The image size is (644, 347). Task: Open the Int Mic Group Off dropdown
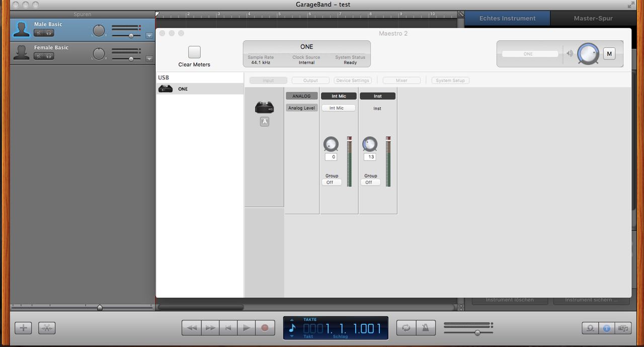click(332, 183)
